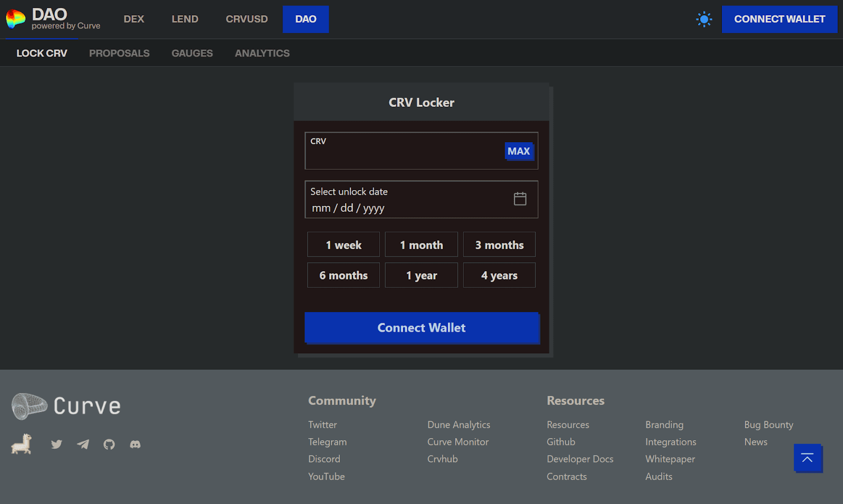Image resolution: width=843 pixels, height=504 pixels.
Task: Click the llama icon in footer
Action: tap(22, 444)
